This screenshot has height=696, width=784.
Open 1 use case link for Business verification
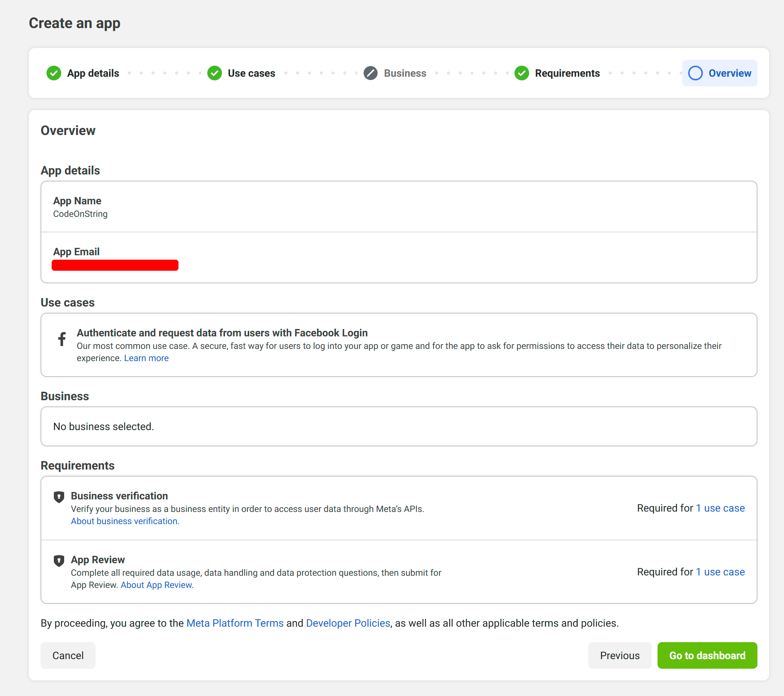[x=720, y=508]
